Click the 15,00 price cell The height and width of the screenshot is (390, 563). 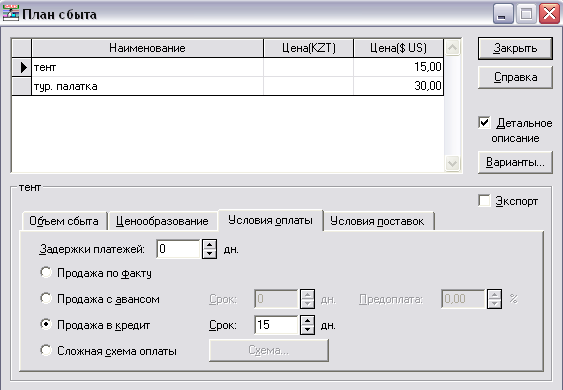pyautogui.click(x=398, y=67)
